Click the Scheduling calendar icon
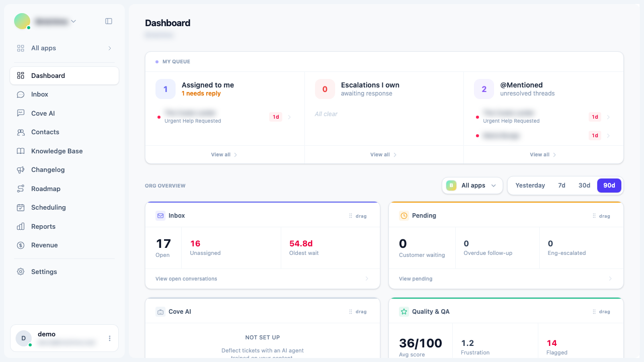 pos(21,208)
